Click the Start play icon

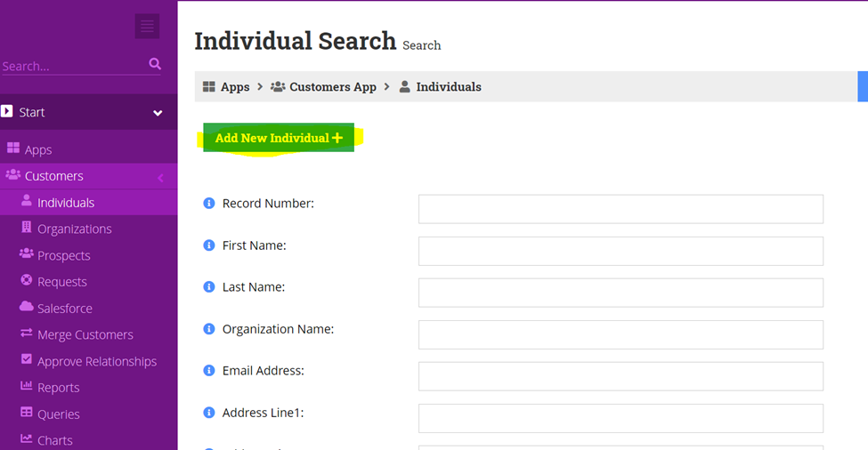[6, 111]
